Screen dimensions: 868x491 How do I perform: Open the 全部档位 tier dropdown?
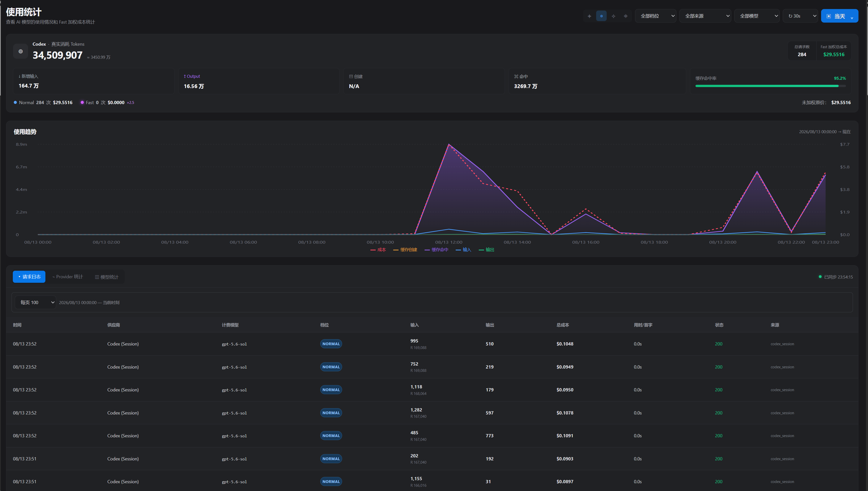click(x=656, y=16)
